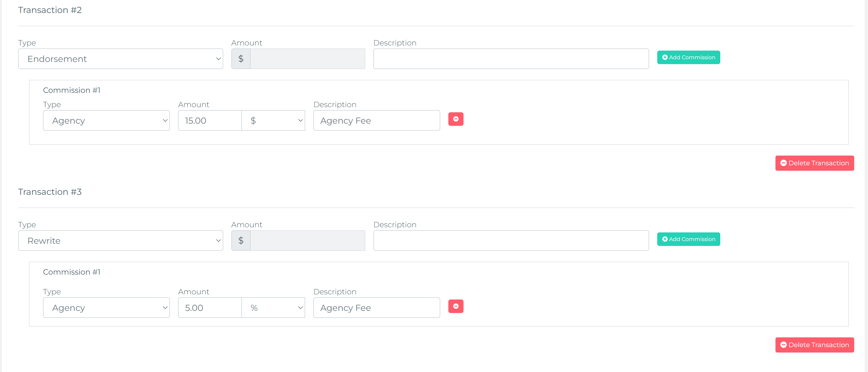This screenshot has height=372, width=868.
Task: Edit Agency Fee description in Transaction #2
Action: pos(376,121)
